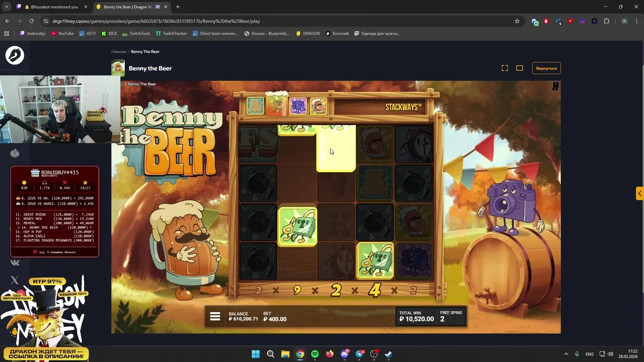644x362 pixels.
Task: Open the TwitchTools bookmark
Action: [x=136, y=33]
